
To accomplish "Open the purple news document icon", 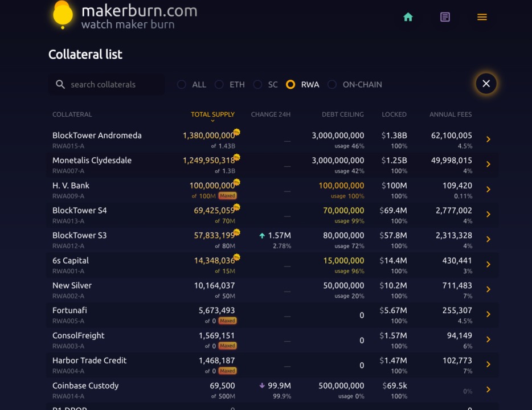I will 445,17.
